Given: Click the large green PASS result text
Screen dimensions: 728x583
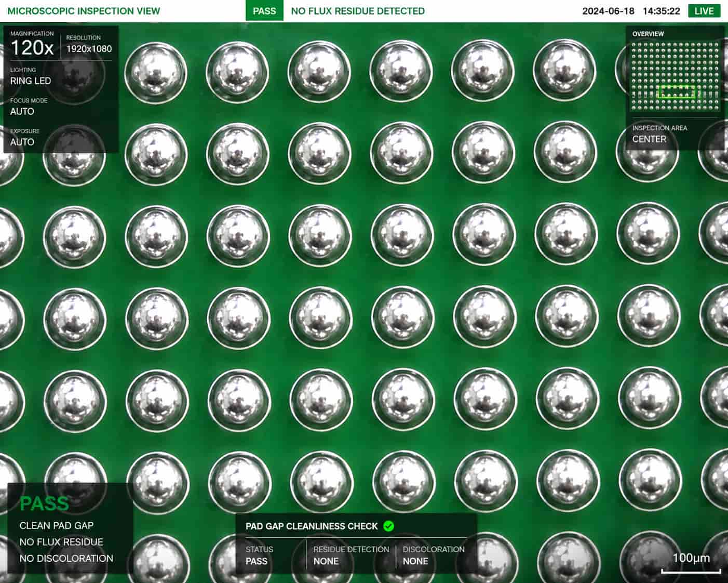Looking at the screenshot, I should tap(44, 504).
